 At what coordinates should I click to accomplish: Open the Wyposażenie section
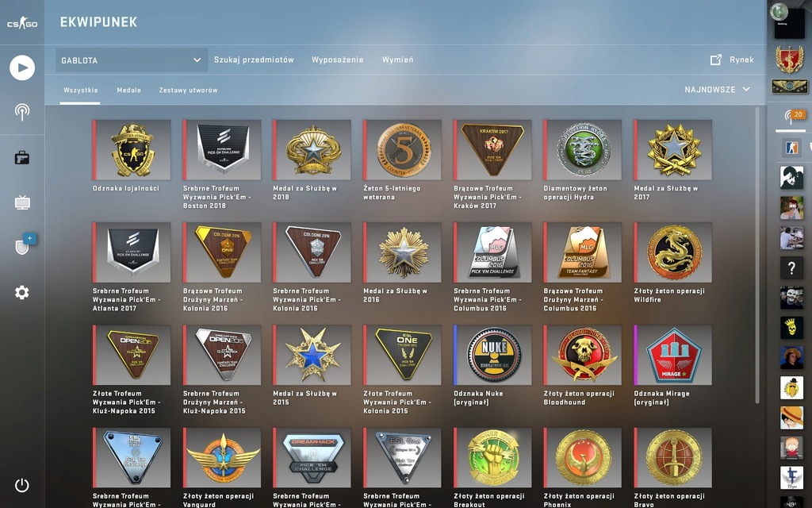click(x=337, y=60)
